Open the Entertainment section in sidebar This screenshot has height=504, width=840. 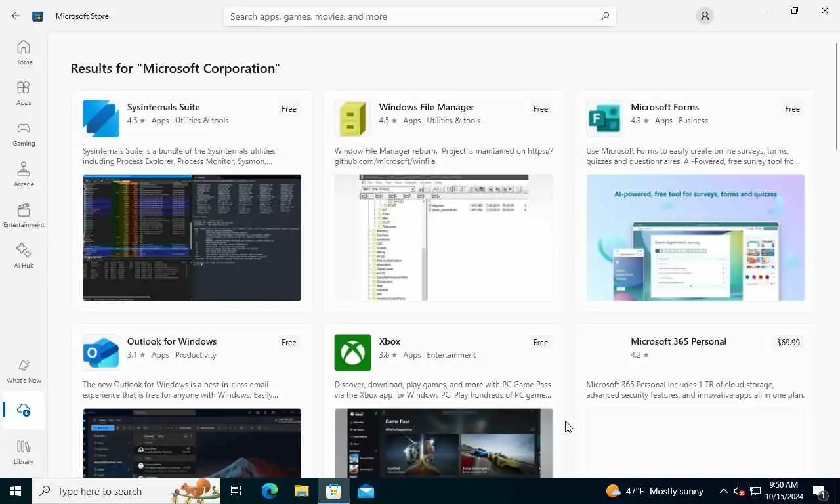pyautogui.click(x=24, y=215)
